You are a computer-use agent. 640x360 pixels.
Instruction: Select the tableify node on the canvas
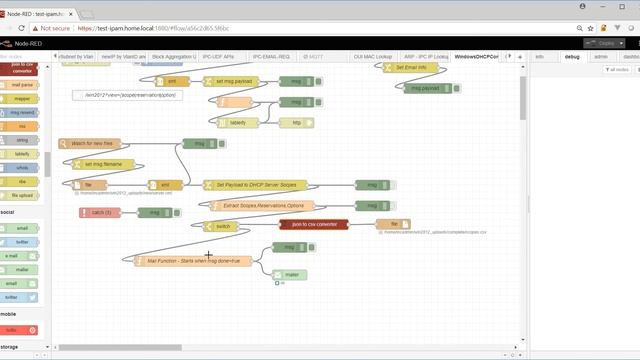point(238,123)
